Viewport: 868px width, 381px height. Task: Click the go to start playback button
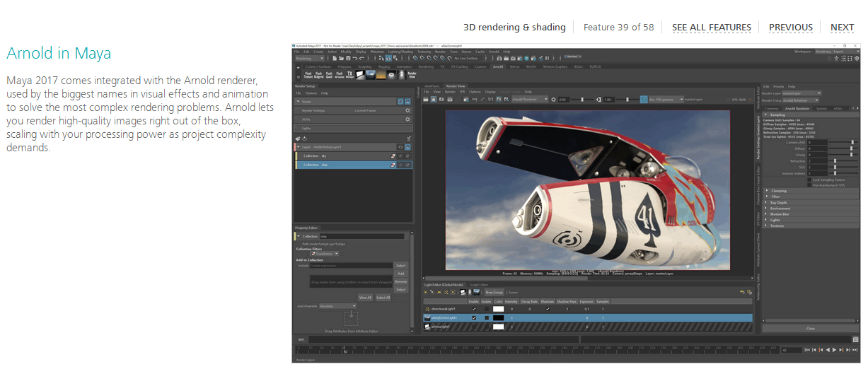pos(807,350)
